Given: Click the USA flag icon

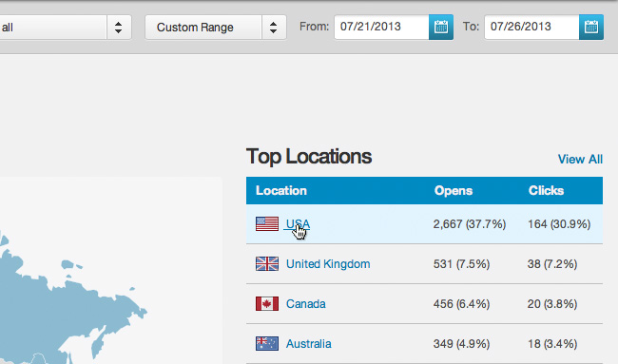Looking at the screenshot, I should [x=267, y=223].
